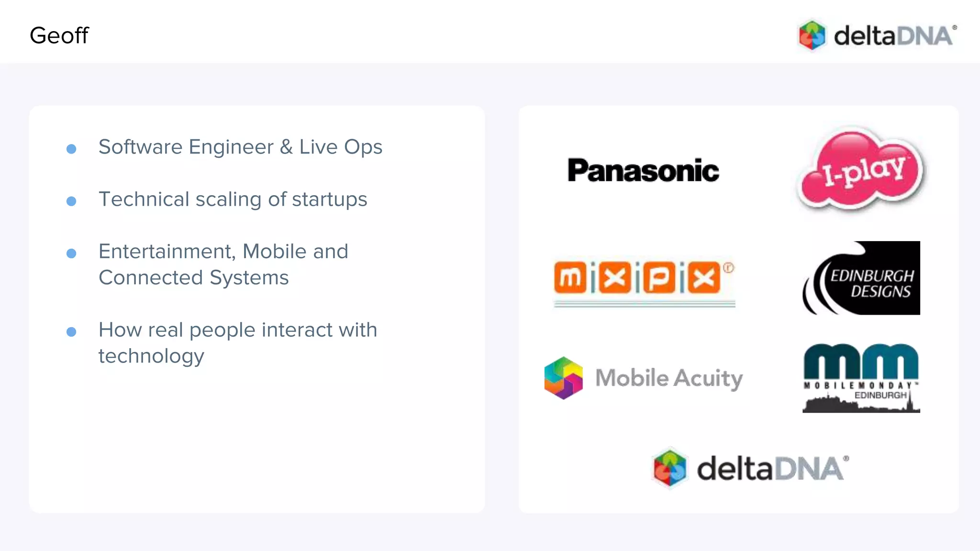Screen dimensions: 980x551
Task: Click the bullet dot beside "Software Engineer"
Action: tap(71, 149)
